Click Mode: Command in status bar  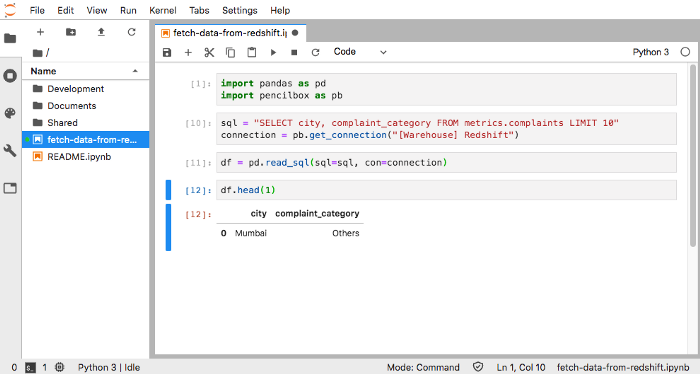[x=423, y=367]
